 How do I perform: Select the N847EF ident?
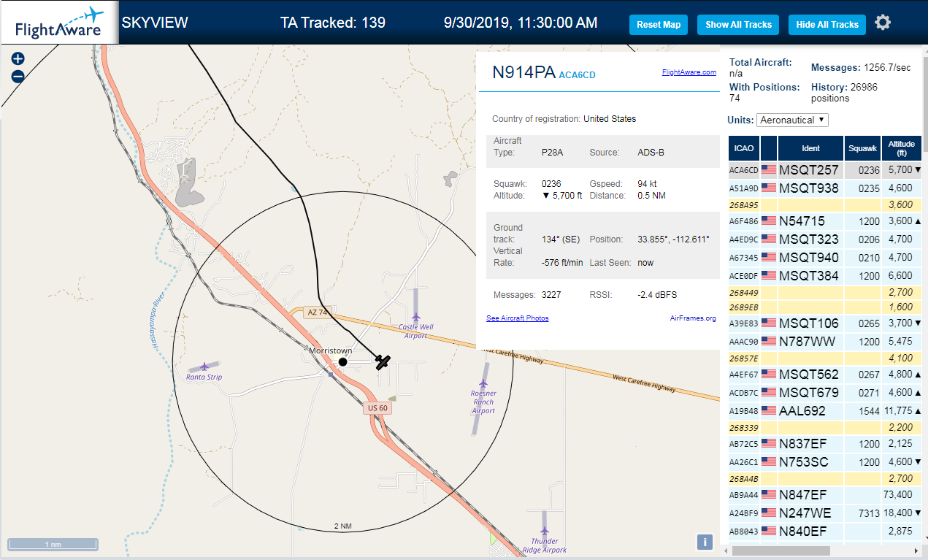(803, 494)
